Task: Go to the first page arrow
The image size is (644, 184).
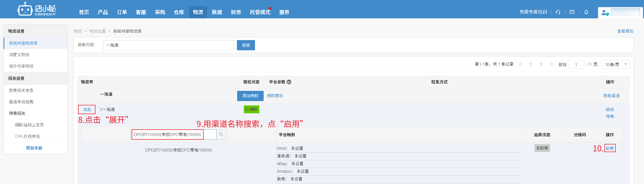Action: (520, 64)
